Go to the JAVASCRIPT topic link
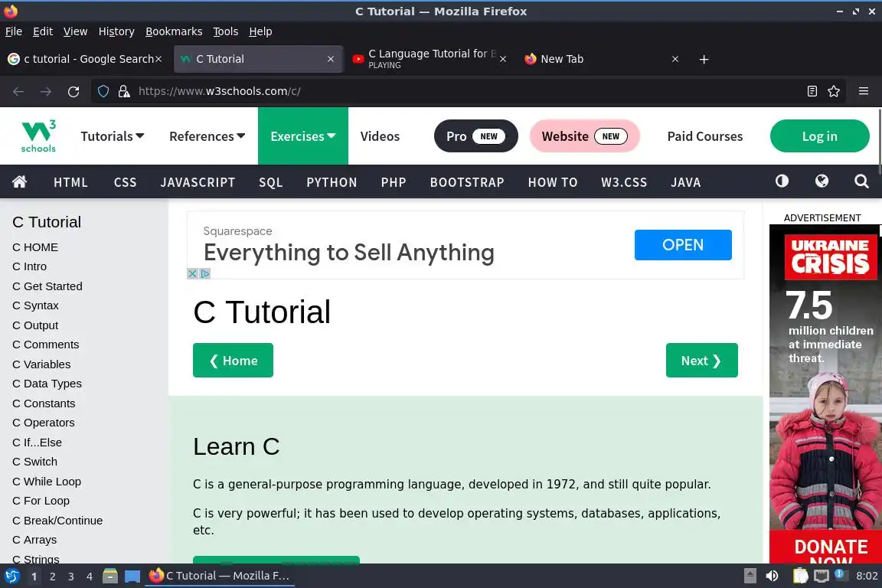Image resolution: width=882 pixels, height=588 pixels. (x=198, y=182)
